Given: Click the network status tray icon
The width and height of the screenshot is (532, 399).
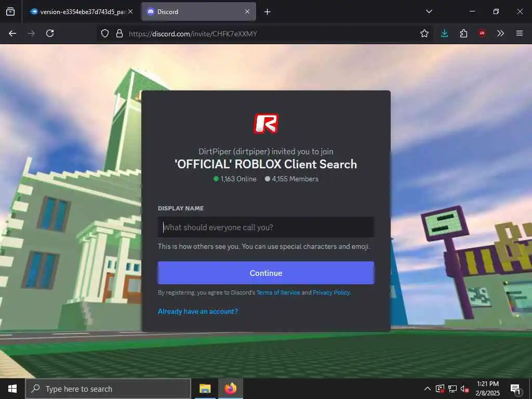Looking at the screenshot, I should (453, 389).
